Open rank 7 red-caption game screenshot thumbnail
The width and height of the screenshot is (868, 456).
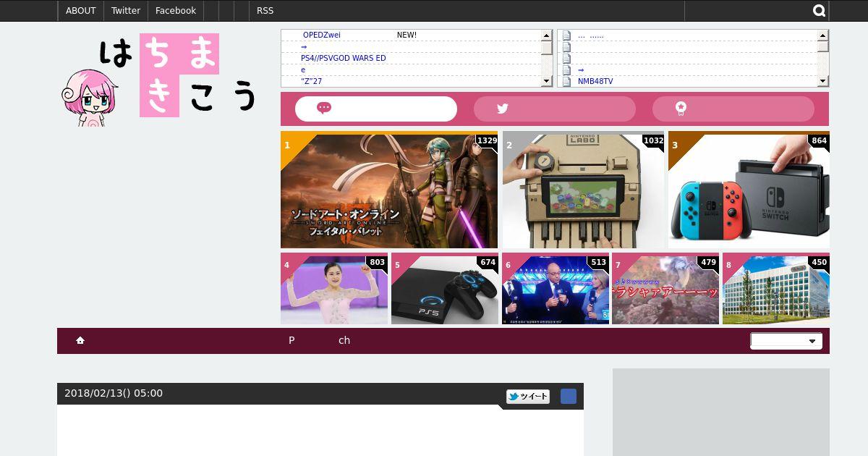click(x=665, y=289)
